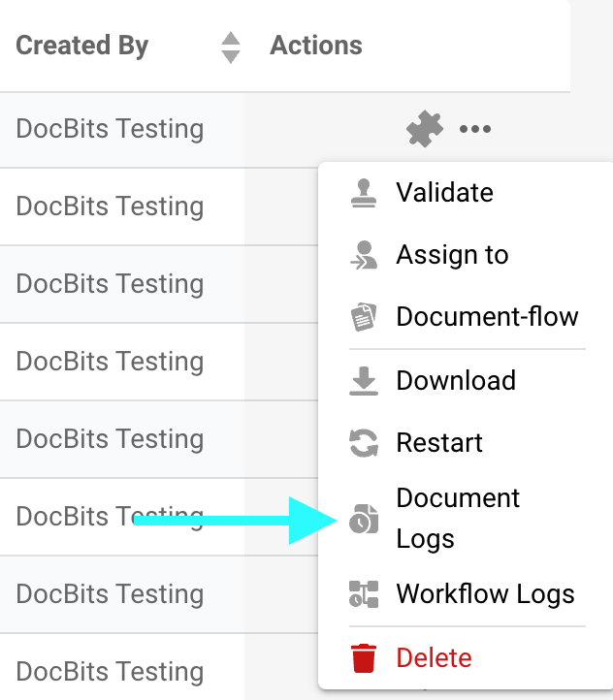This screenshot has height=700, width=613.
Task: Choose Assign to in the menu
Action: click(x=452, y=255)
